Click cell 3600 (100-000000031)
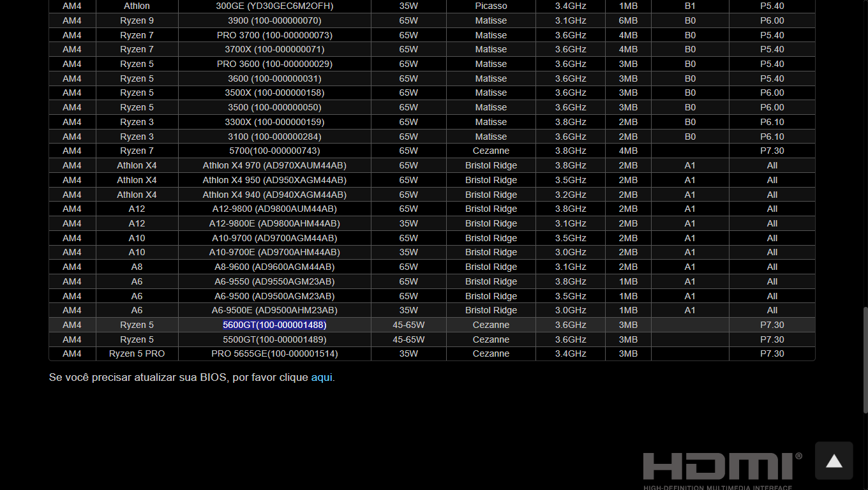The width and height of the screenshot is (868, 490). click(x=274, y=78)
